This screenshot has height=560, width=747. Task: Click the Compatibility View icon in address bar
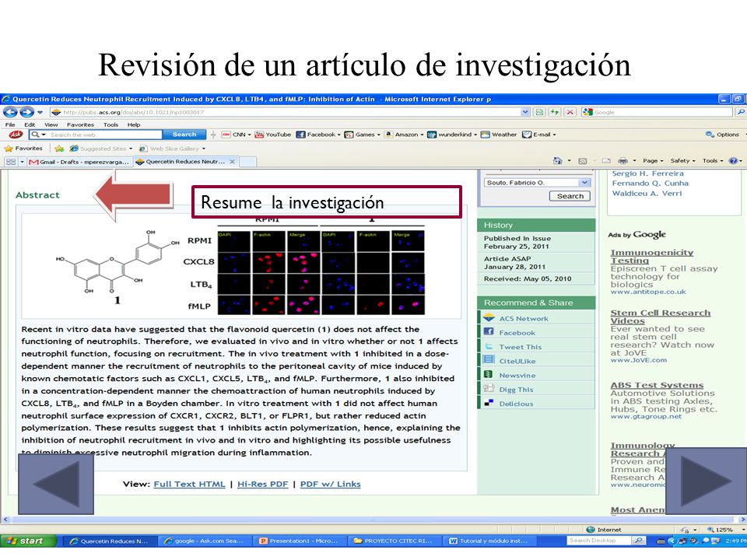pos(539,112)
